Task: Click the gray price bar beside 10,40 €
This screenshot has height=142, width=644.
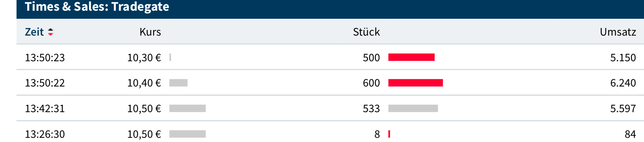Action: (x=178, y=83)
